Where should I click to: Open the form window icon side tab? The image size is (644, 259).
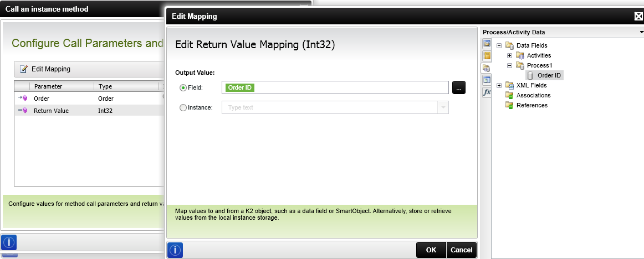click(487, 80)
